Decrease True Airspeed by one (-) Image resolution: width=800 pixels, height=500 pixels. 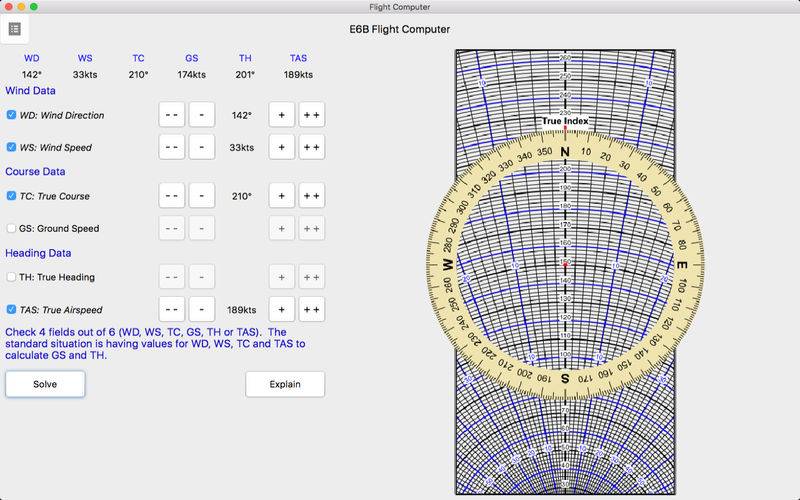click(x=202, y=310)
